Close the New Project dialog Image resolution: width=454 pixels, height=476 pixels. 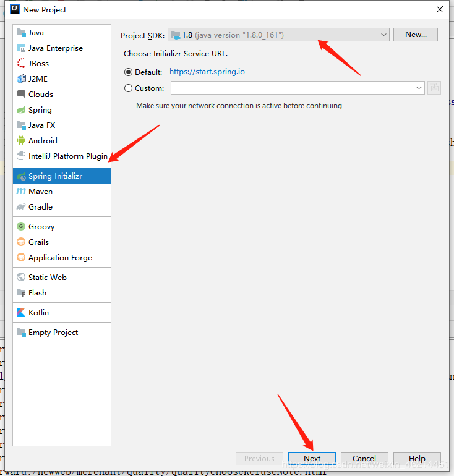point(439,9)
